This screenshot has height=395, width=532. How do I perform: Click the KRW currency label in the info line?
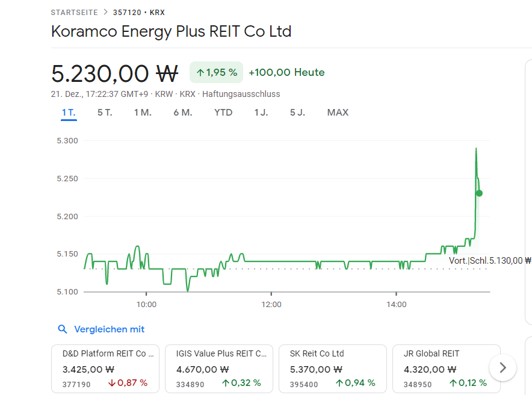(164, 94)
